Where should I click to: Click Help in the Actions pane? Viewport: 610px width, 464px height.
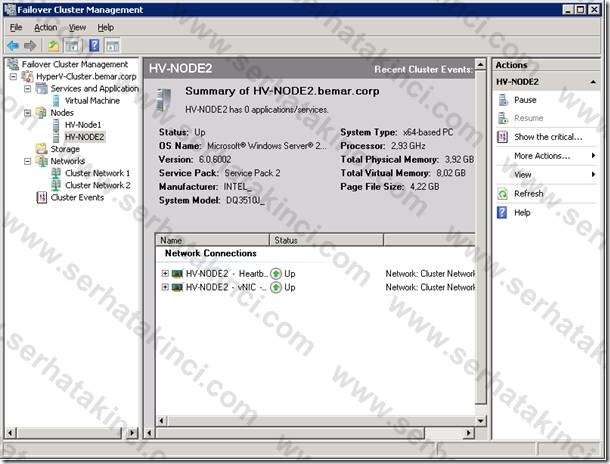[522, 212]
